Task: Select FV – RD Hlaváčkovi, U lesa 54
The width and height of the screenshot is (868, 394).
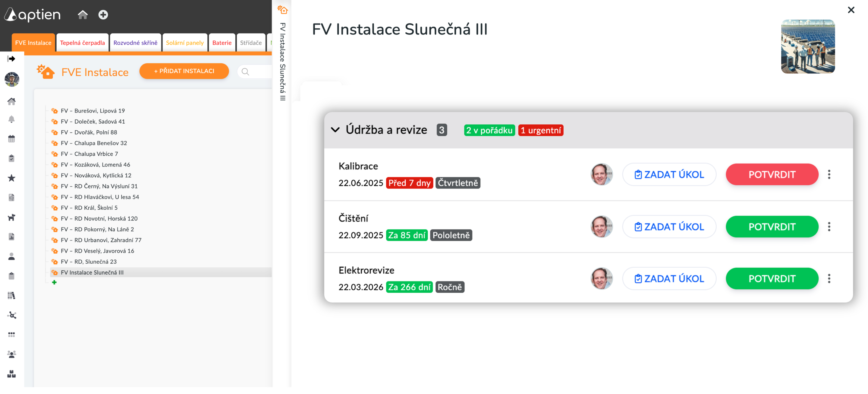Action: [x=100, y=197]
